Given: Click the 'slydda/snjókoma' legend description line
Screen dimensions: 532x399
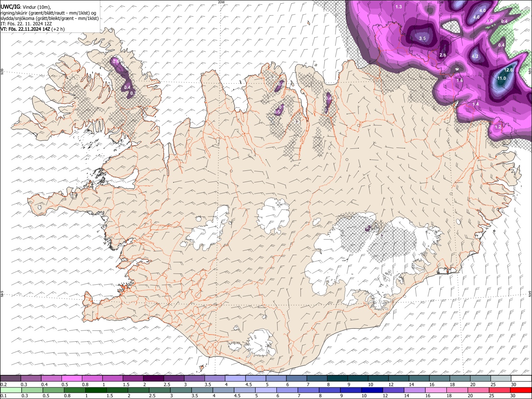Looking at the screenshot, I should 49,18.
